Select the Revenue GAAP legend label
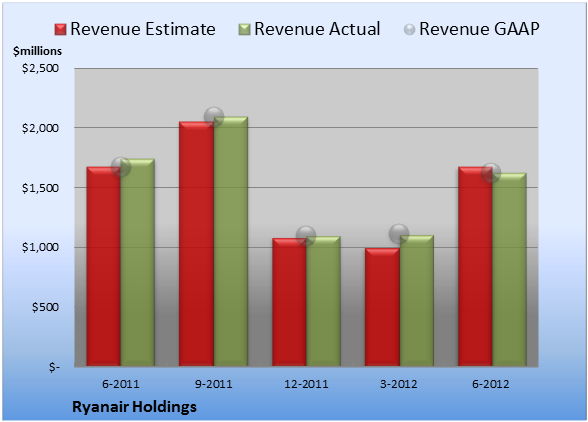The width and height of the screenshot is (588, 422). tap(480, 29)
